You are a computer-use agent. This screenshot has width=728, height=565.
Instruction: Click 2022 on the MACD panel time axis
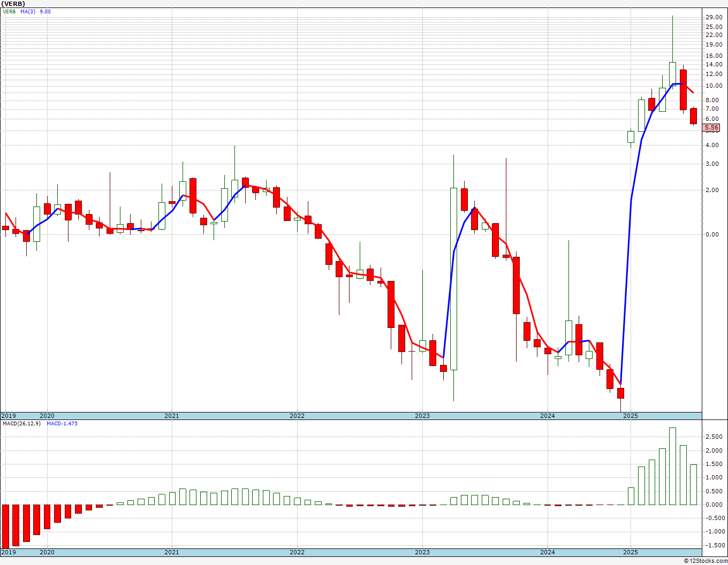(x=297, y=552)
